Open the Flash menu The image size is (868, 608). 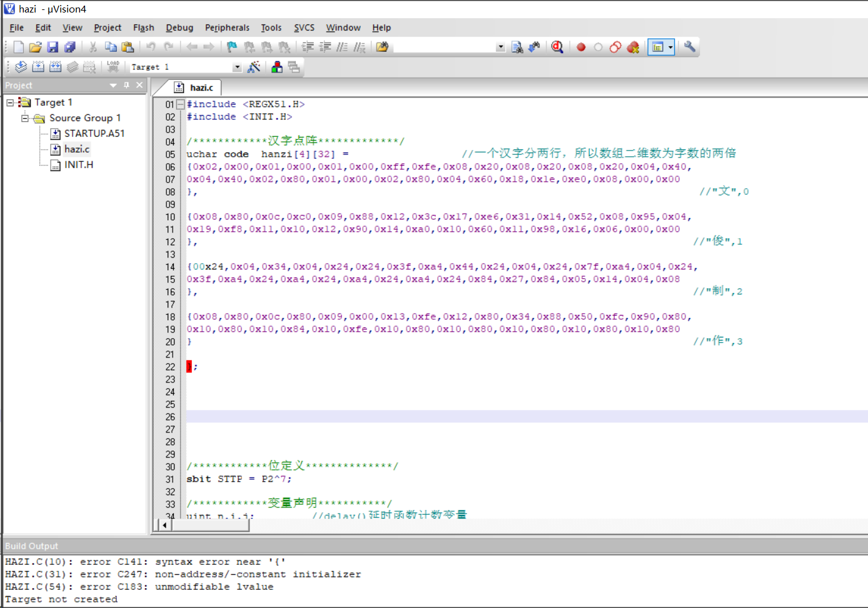tap(143, 27)
